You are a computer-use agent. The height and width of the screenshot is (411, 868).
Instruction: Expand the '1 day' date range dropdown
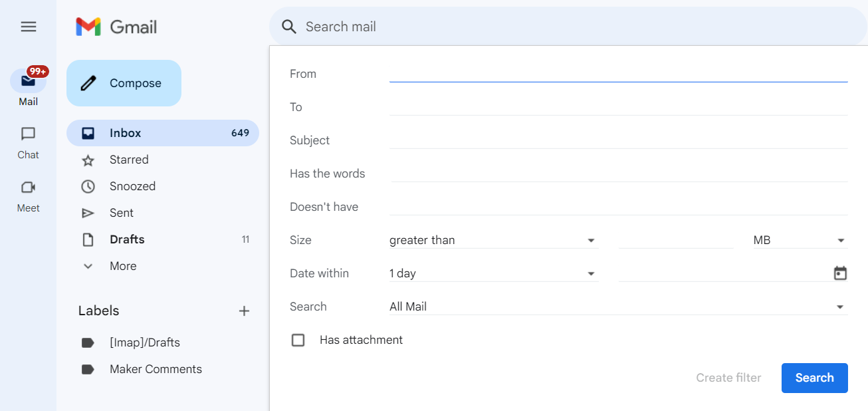(492, 273)
